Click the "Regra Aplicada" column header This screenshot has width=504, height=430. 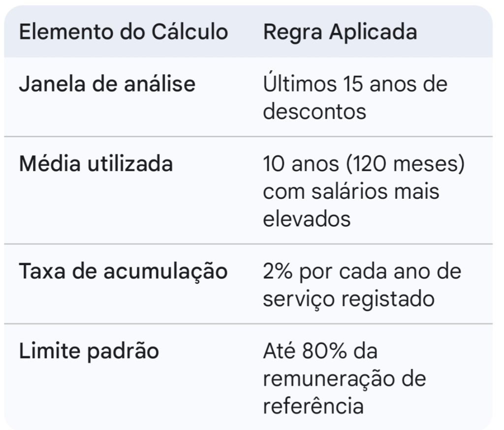point(340,32)
